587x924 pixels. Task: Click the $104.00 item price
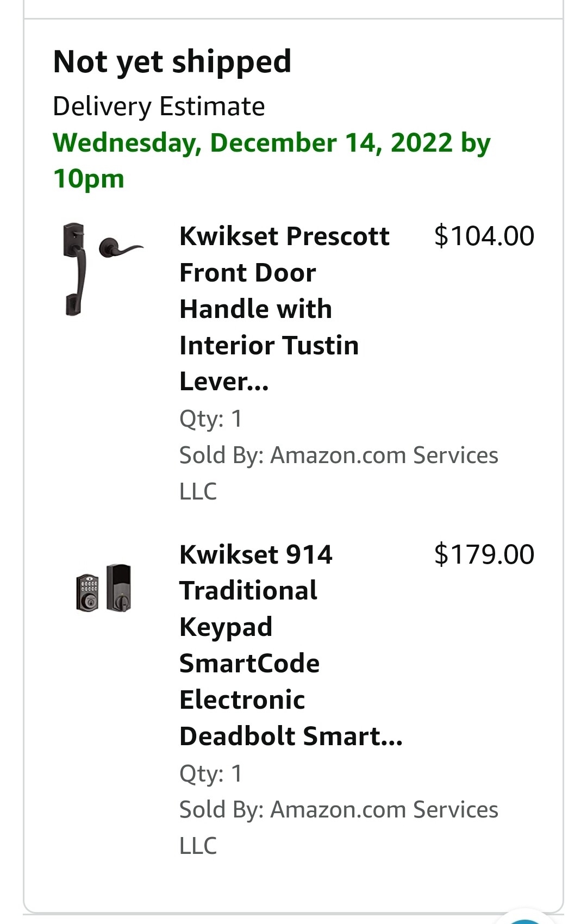click(x=484, y=236)
